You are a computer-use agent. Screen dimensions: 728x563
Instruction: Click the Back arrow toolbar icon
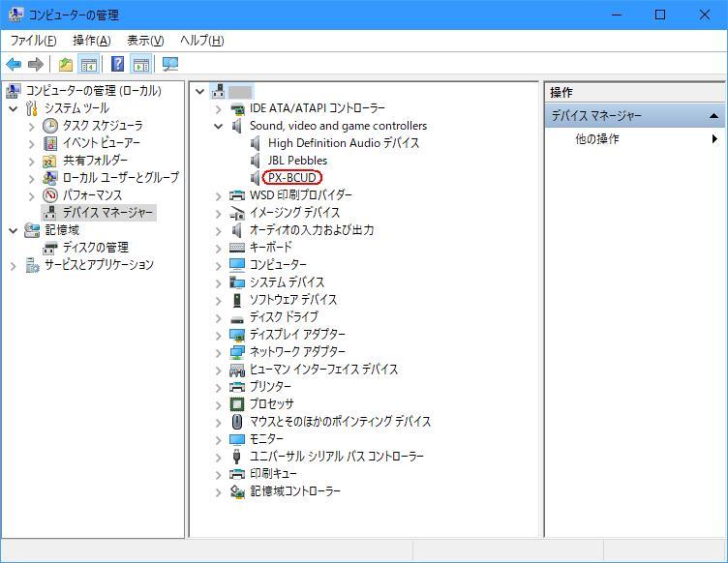pos(14,64)
